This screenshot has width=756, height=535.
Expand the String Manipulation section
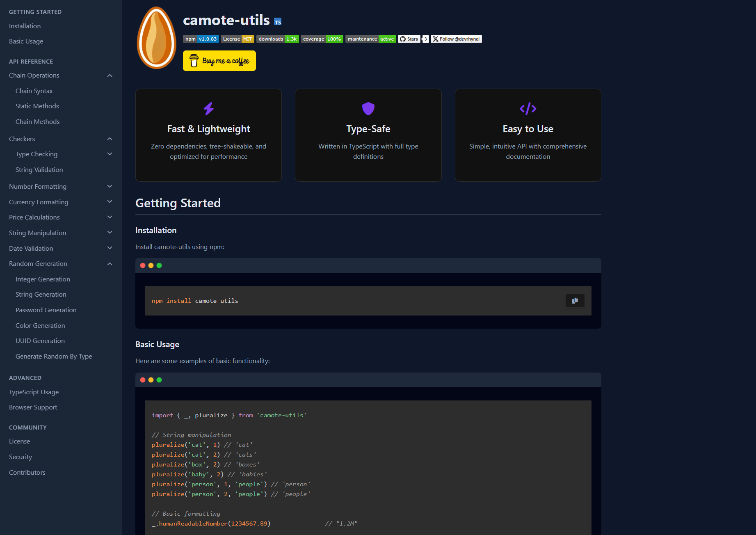click(110, 233)
